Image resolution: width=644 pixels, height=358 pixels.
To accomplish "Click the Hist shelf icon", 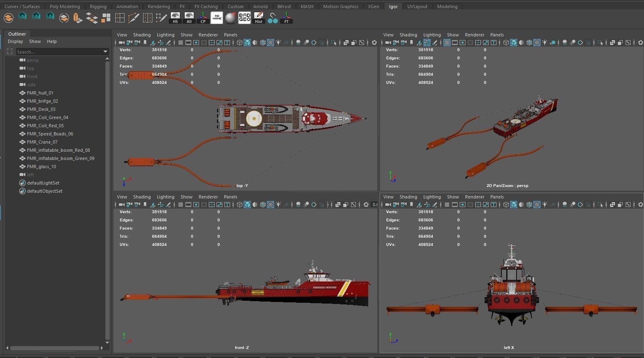I will 258,18.
